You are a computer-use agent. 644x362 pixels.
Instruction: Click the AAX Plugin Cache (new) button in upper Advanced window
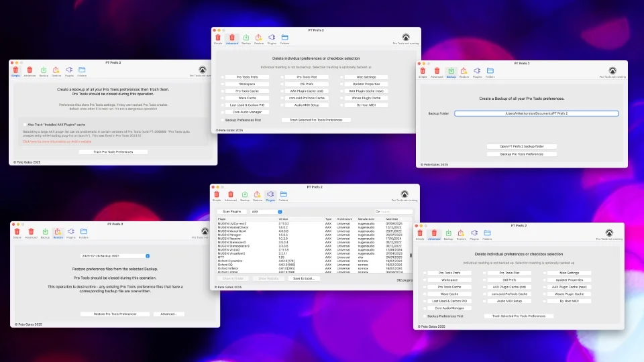click(x=366, y=91)
